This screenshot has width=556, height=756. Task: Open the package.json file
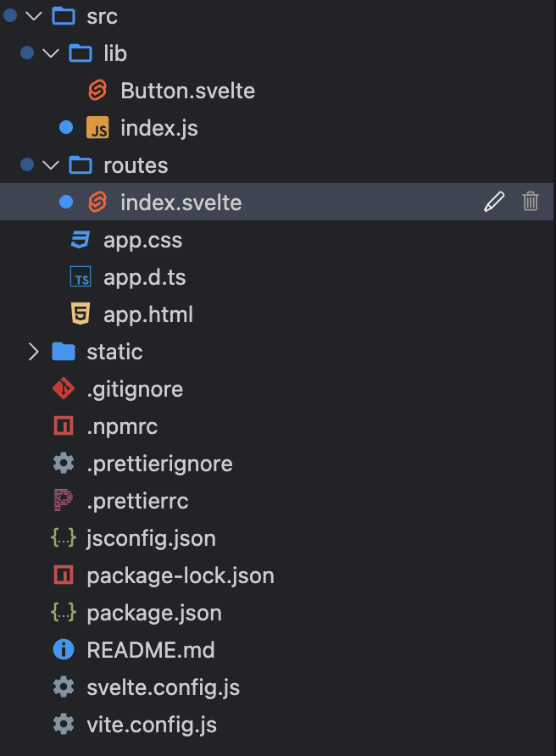(x=154, y=614)
